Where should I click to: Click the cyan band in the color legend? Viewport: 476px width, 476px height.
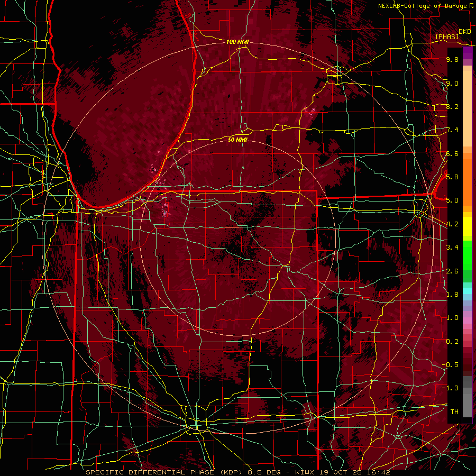pyautogui.click(x=467, y=291)
